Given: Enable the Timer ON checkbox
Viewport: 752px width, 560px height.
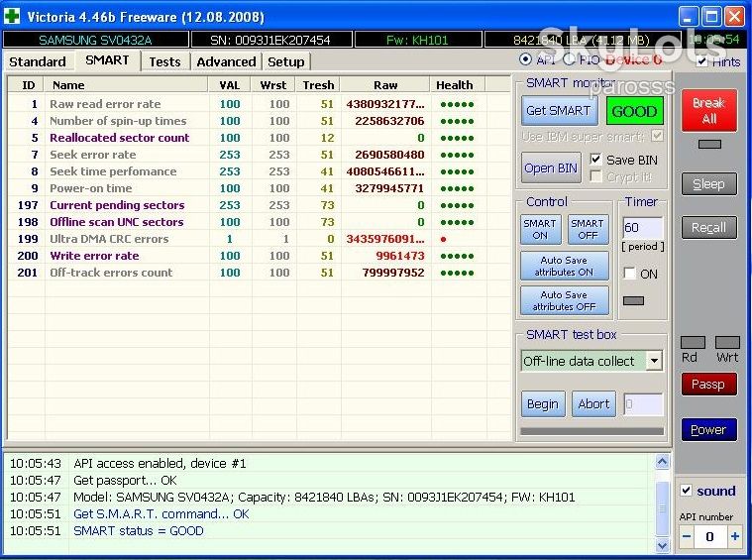Looking at the screenshot, I should point(629,273).
